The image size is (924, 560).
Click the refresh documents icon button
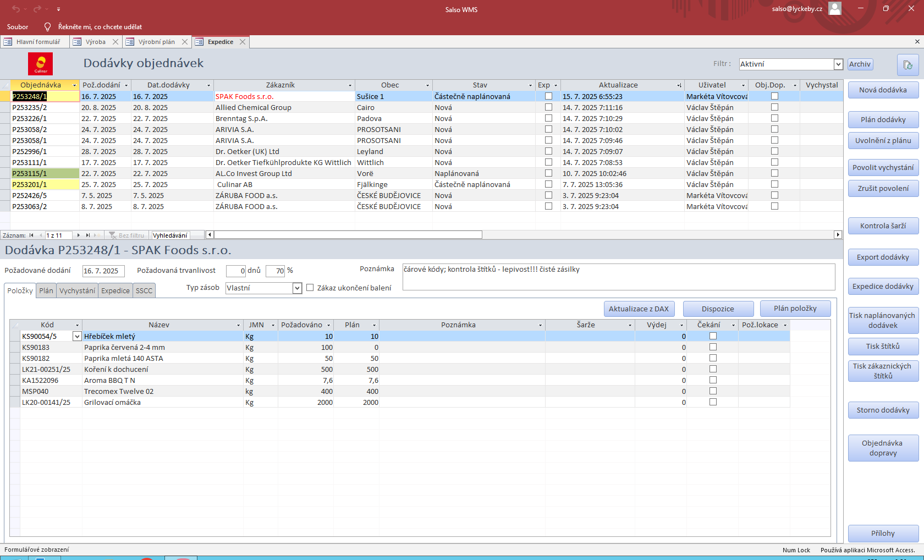[908, 65]
